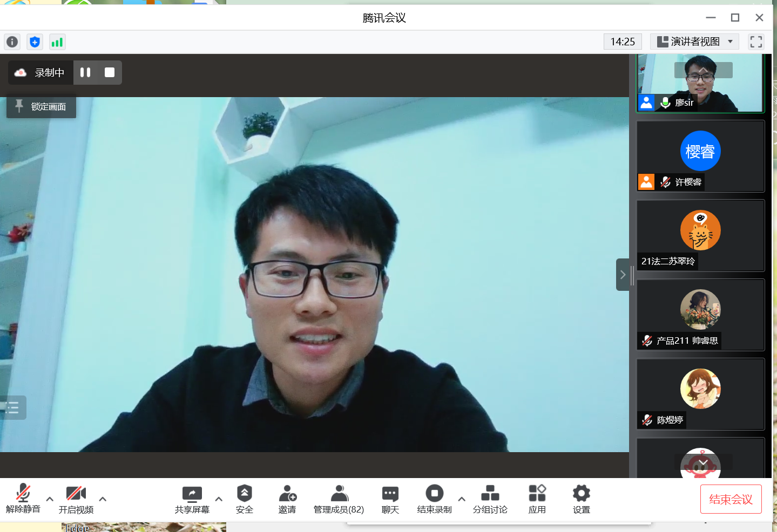
Task: Open the 聊天 chat panel
Action: [390, 499]
